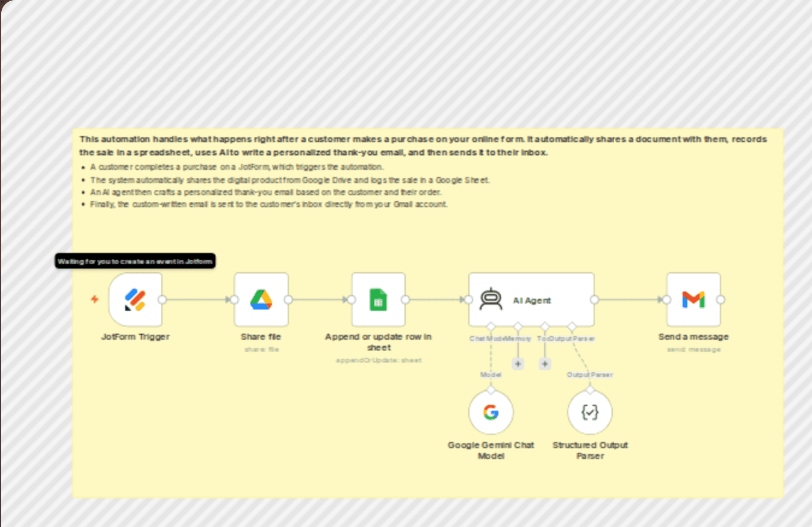
Task: Click the 'Waiting for you to create an event' tooltip
Action: click(x=135, y=261)
